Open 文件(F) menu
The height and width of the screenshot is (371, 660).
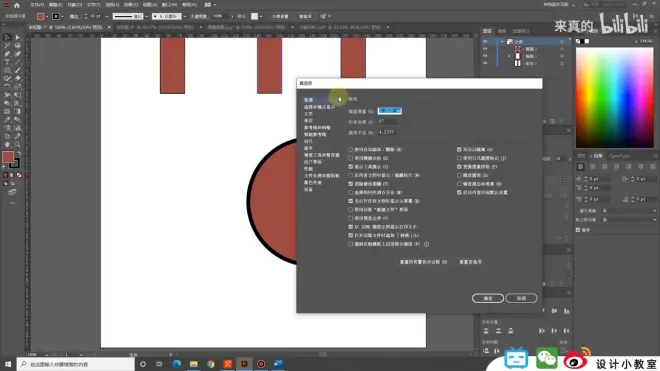37,5
